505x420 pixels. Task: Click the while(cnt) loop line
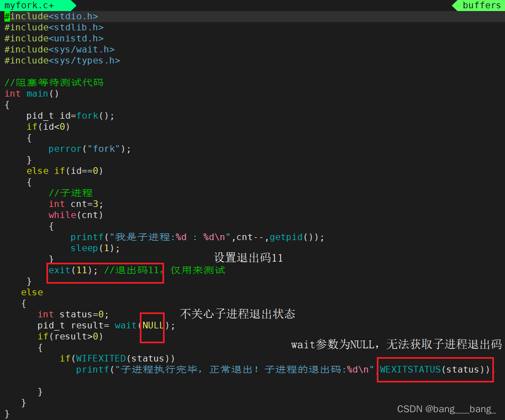pos(76,215)
